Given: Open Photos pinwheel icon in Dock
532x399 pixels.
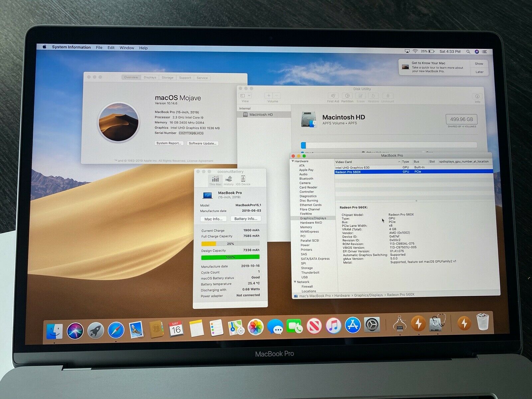Looking at the screenshot, I should [255, 328].
